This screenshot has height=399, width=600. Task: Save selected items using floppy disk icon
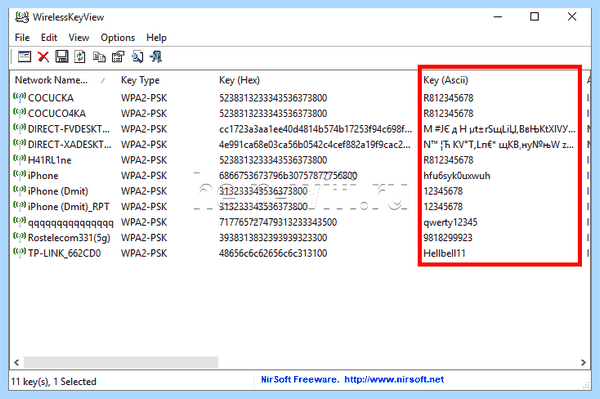pos(62,57)
